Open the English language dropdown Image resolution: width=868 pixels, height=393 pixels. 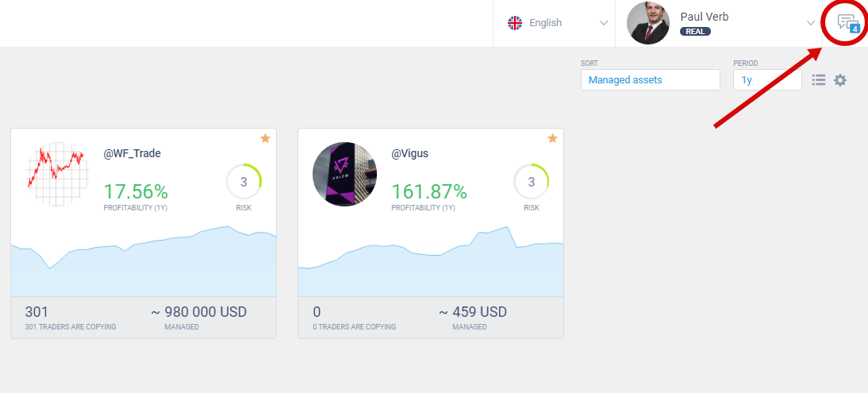[x=557, y=23]
